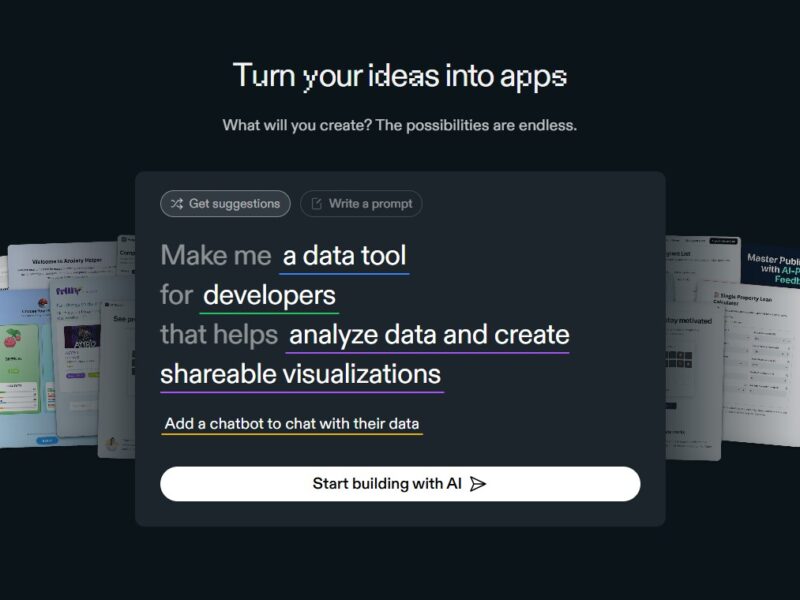
Task: Open the Welcome to Anxiety Helper thumbnail
Action: click(x=66, y=262)
